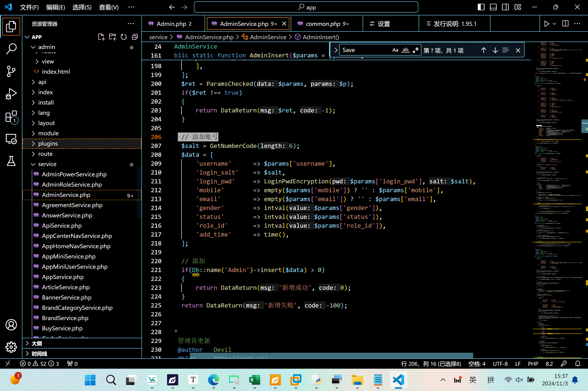This screenshot has height=391, width=588.
Task: Open the 文件(F) menu
Action: pyautogui.click(x=29, y=7)
